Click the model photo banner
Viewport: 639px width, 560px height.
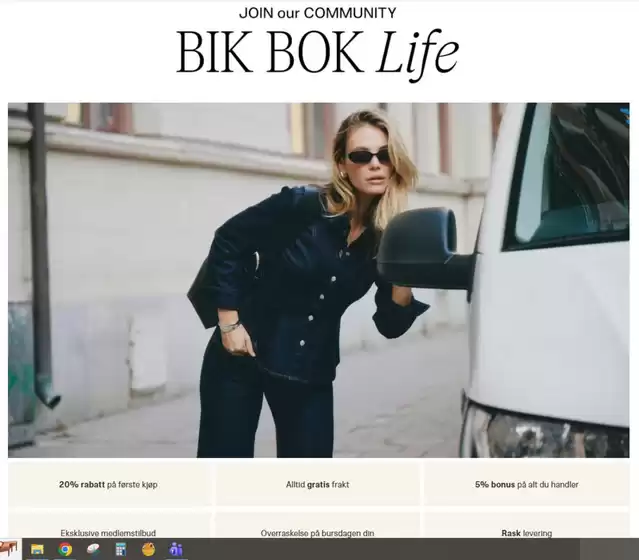[x=319, y=280]
